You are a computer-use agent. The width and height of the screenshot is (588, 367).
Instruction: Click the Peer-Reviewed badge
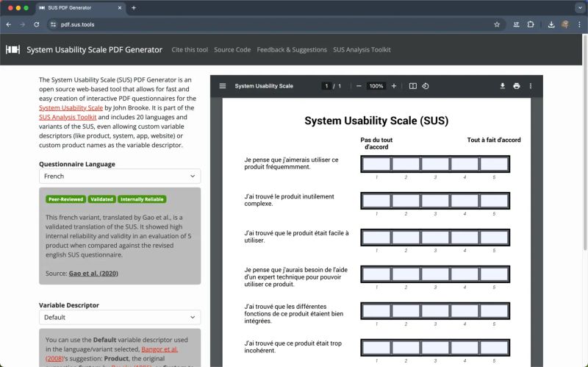click(x=65, y=199)
